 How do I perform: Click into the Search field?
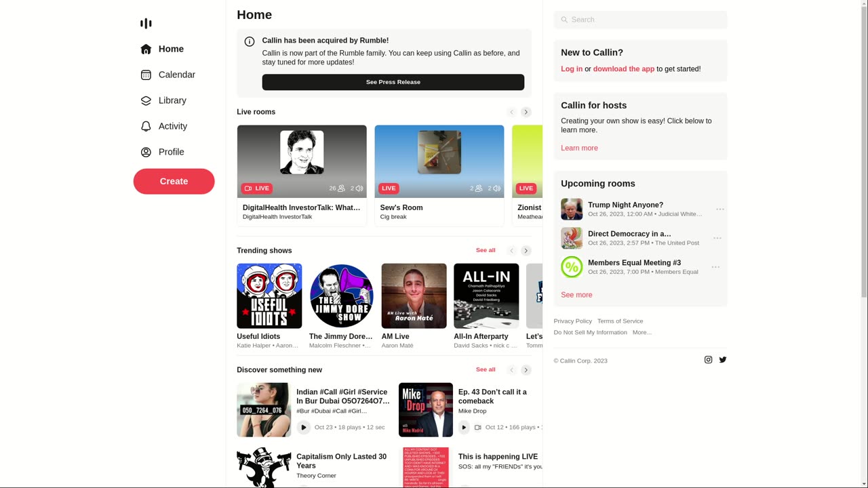(640, 20)
